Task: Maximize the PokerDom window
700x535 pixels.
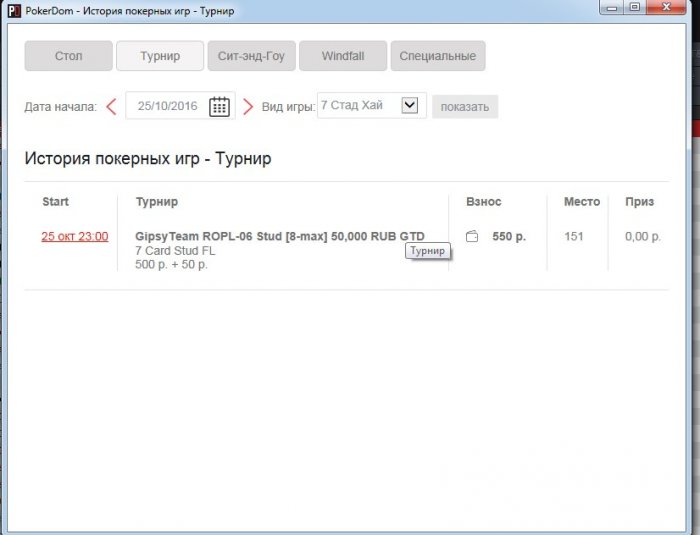Action: pos(635,7)
